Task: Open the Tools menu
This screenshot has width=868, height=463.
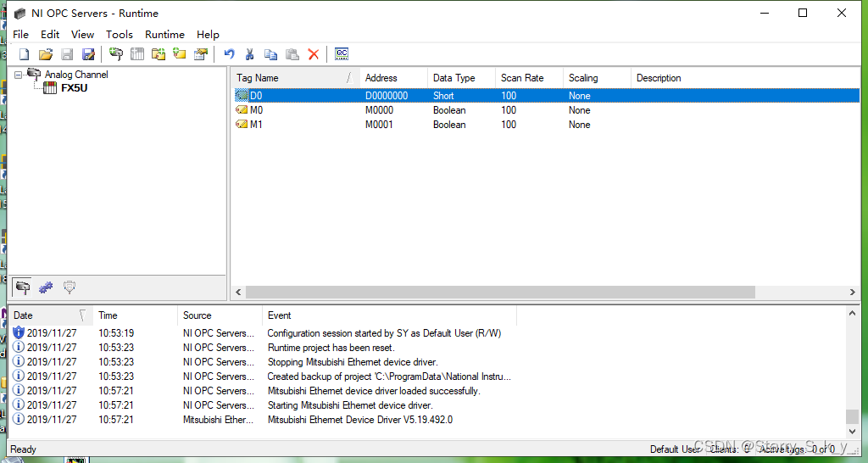Action: [x=119, y=34]
